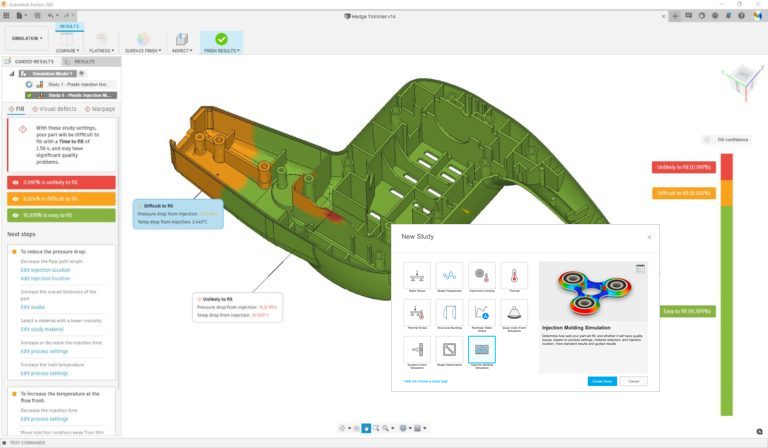The width and height of the screenshot is (768, 448).
Task: Click the Inspect tool icon
Action: pos(182,39)
